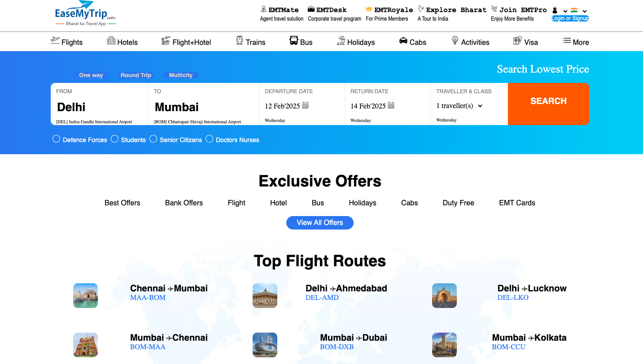Screen dimensions: 643x364
Task: Expand the country flag dropdown arrow
Action: tap(585, 11)
